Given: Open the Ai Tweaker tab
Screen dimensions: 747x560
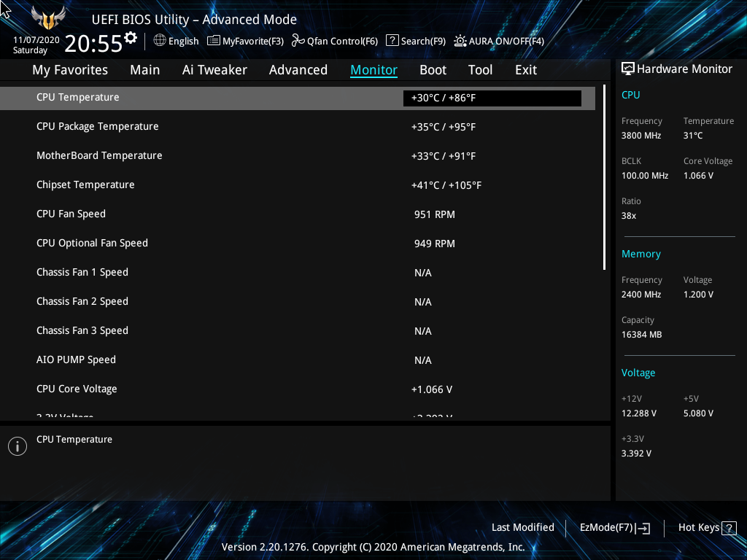Looking at the screenshot, I should [x=214, y=70].
